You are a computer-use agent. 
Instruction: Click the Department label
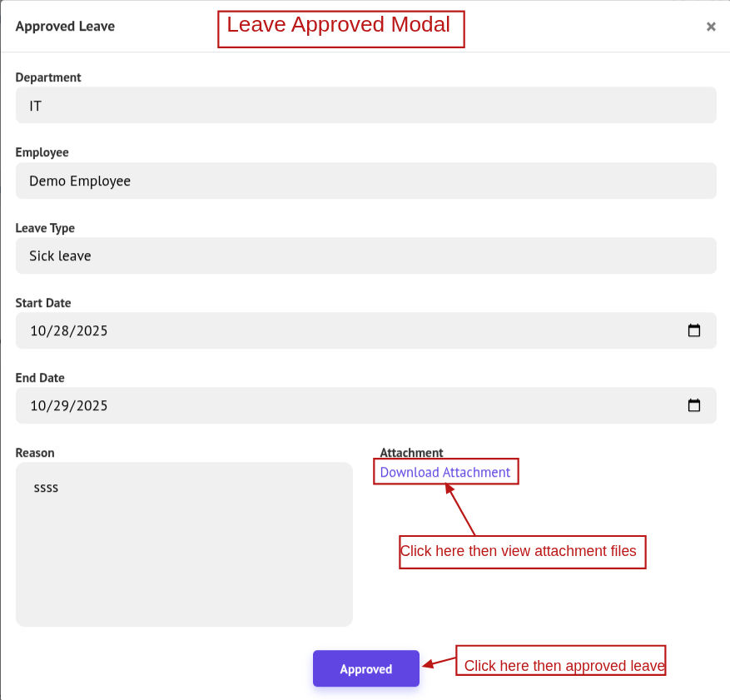pyautogui.click(x=48, y=77)
